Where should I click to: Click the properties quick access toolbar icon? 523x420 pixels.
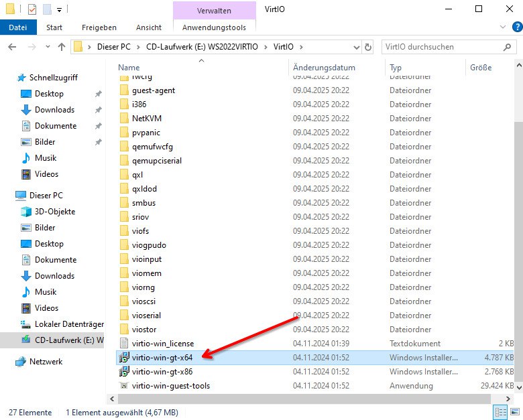32,9
